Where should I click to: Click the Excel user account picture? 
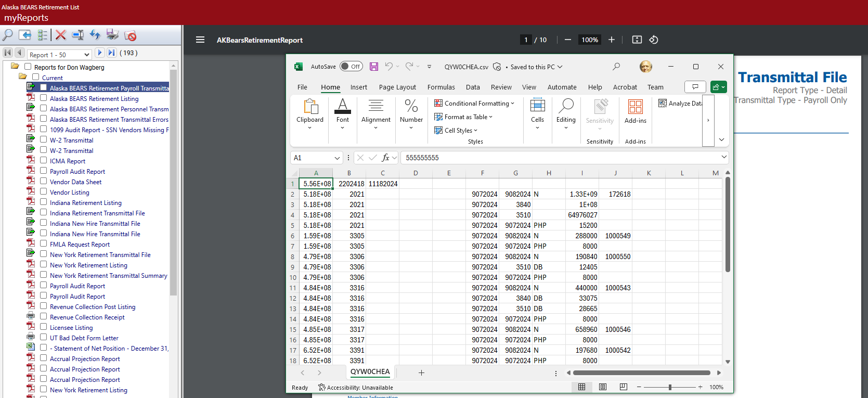(x=646, y=67)
